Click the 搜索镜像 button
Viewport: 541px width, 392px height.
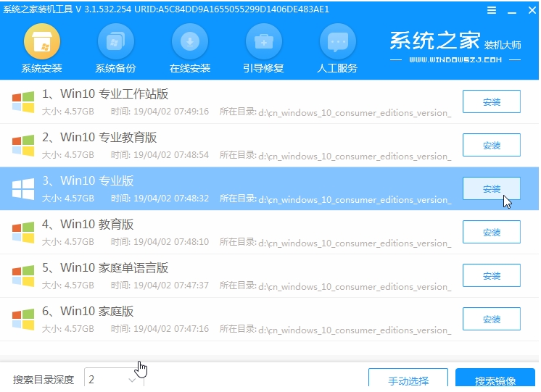coord(495,378)
